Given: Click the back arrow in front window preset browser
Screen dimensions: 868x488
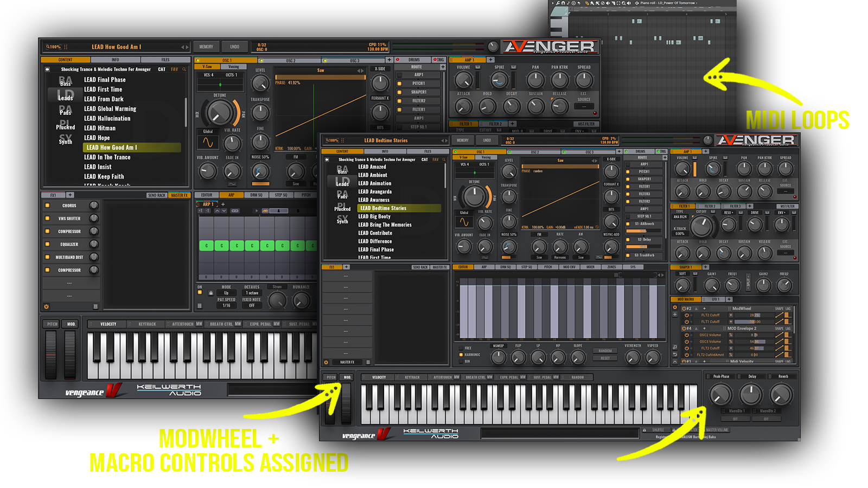Looking at the screenshot, I should (327, 159).
